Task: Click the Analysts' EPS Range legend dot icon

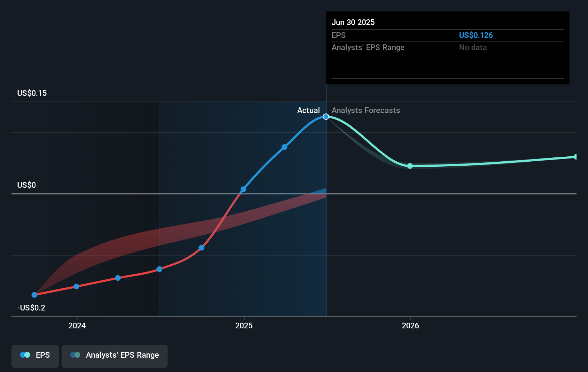Action: click(x=75, y=355)
